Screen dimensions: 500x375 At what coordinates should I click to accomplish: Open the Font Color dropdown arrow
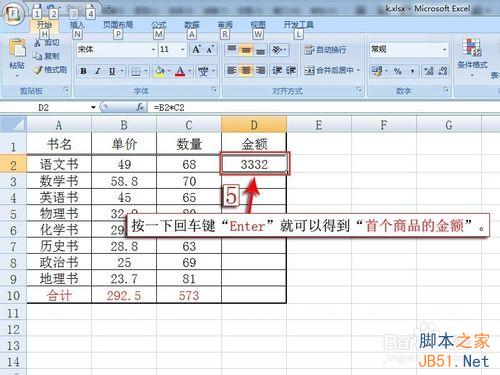click(190, 71)
